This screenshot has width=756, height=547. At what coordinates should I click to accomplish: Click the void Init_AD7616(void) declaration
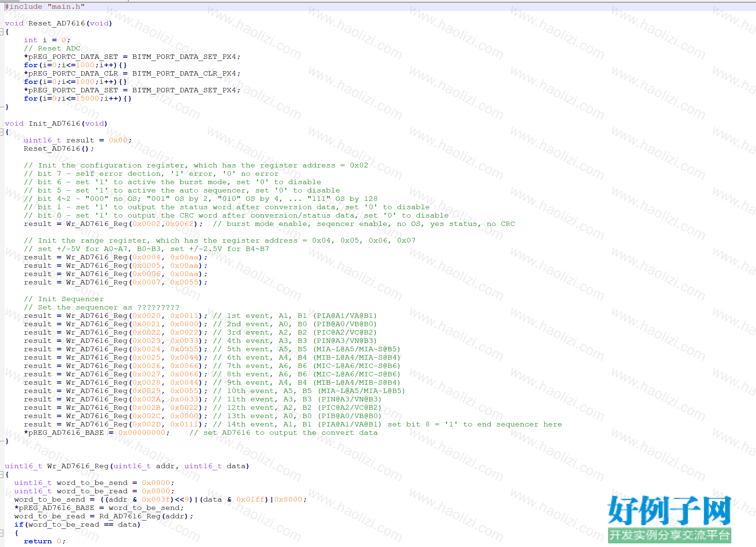(x=56, y=123)
